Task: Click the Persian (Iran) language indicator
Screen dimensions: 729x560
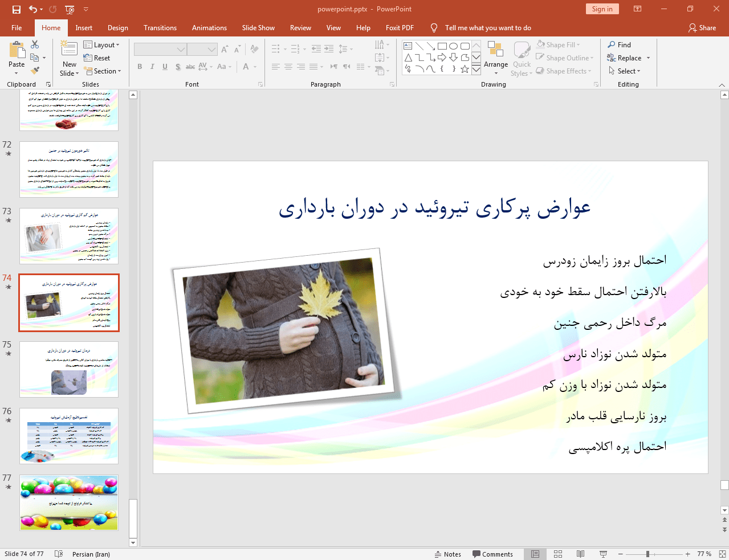Action: pos(91,554)
